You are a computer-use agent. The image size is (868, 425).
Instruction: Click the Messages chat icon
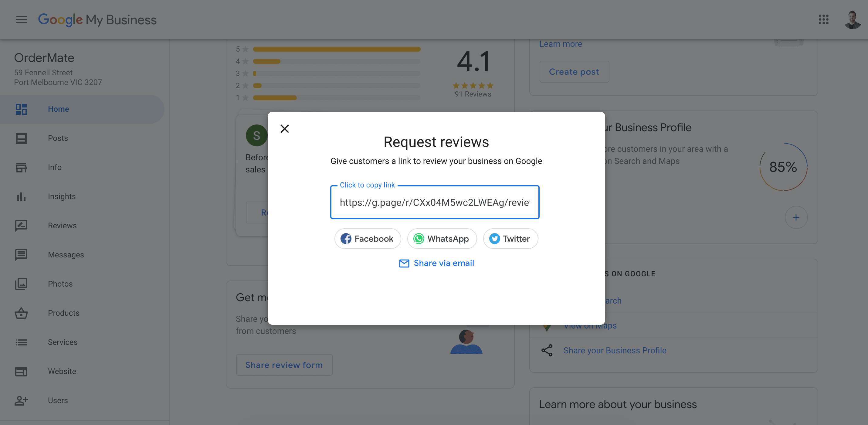point(21,255)
